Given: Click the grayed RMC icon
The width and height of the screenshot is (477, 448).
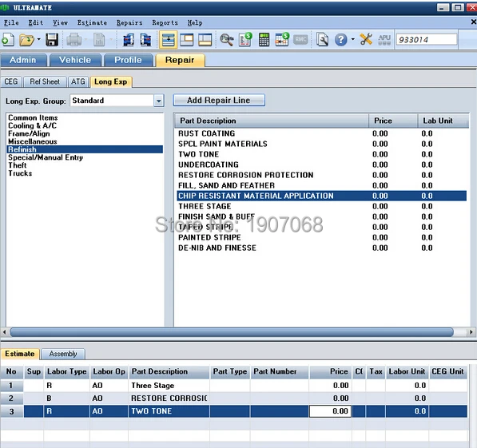Looking at the screenshot, I should click(300, 40).
